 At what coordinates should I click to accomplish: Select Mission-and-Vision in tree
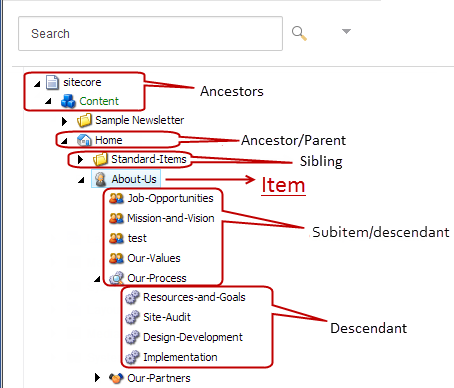pyautogui.click(x=171, y=218)
